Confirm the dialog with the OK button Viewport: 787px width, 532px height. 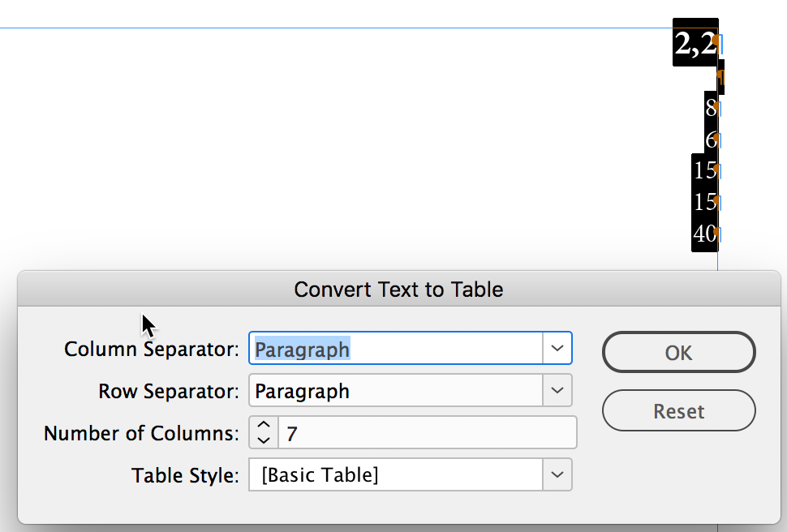pos(678,352)
